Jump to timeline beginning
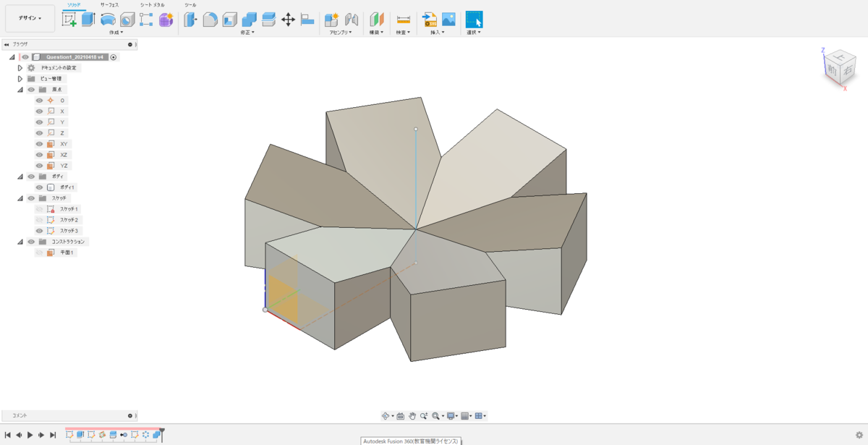This screenshot has height=445, width=868. tap(7, 435)
